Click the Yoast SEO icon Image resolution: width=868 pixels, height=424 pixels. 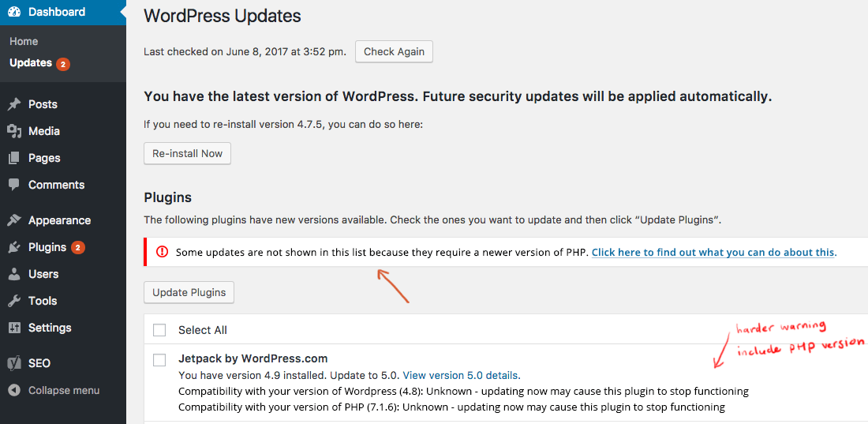(14, 363)
